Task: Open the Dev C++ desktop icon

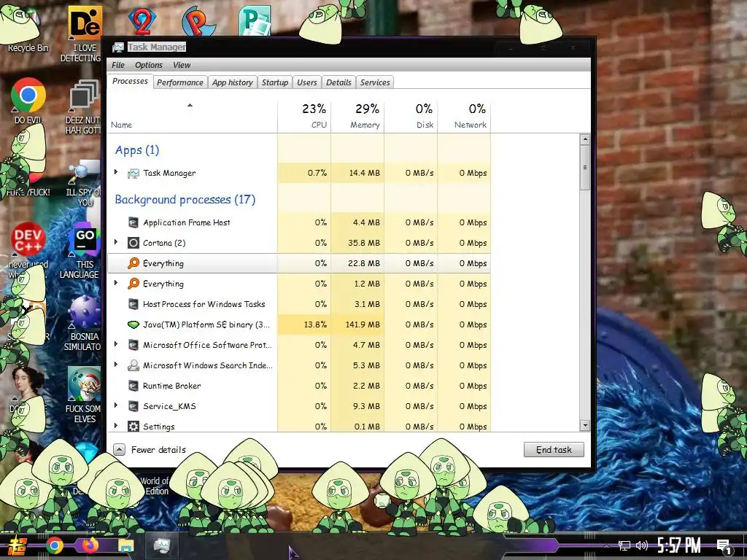Action: point(28,239)
